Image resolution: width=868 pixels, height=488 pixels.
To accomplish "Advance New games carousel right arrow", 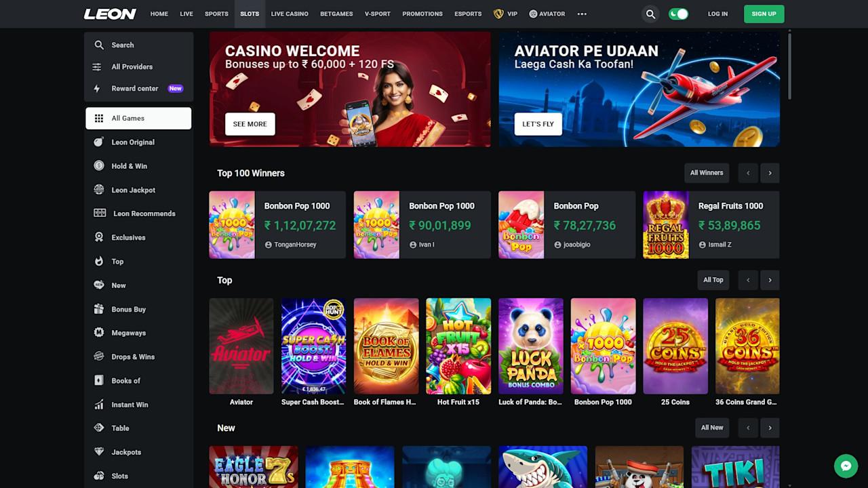I will pos(770,428).
